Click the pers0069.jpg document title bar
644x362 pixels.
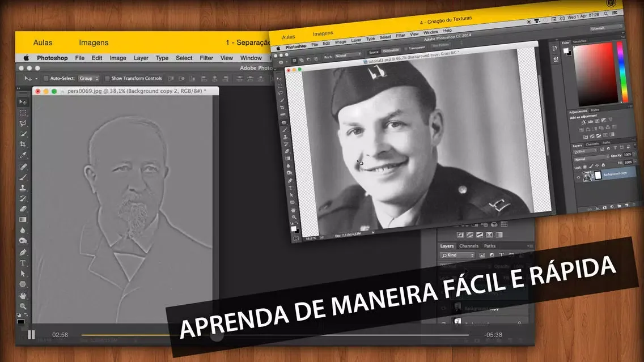[x=126, y=91]
